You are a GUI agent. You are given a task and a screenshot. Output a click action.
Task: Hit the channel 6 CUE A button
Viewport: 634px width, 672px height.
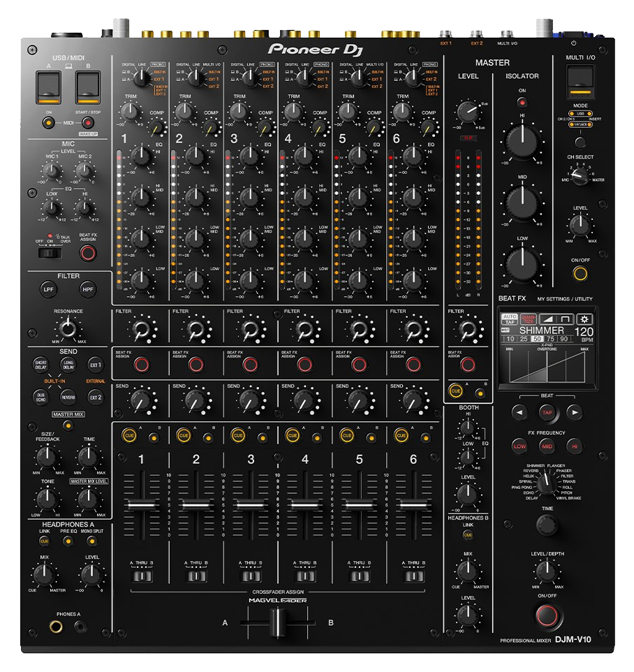[401, 435]
